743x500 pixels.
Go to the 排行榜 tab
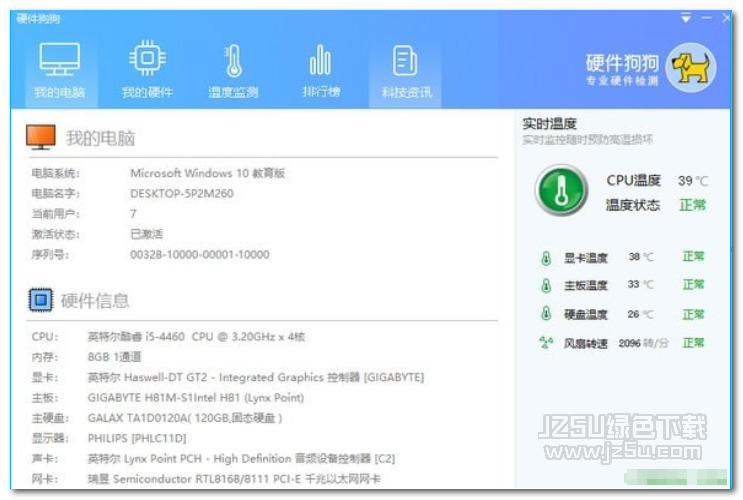coord(321,70)
